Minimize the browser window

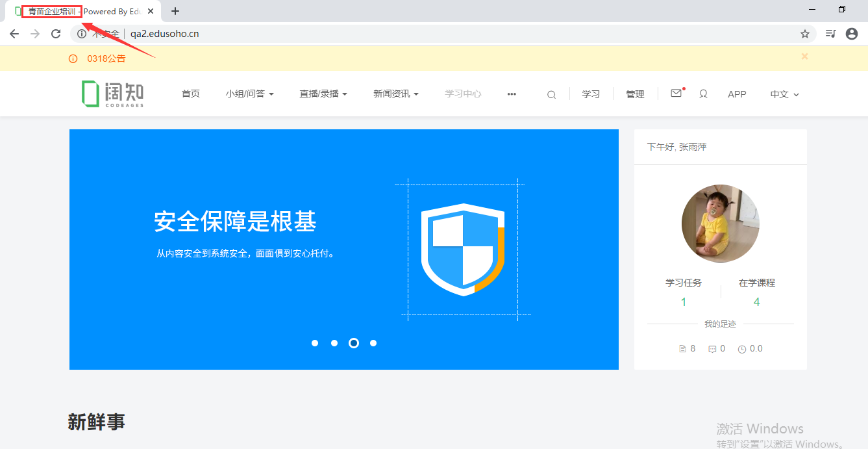(x=812, y=10)
